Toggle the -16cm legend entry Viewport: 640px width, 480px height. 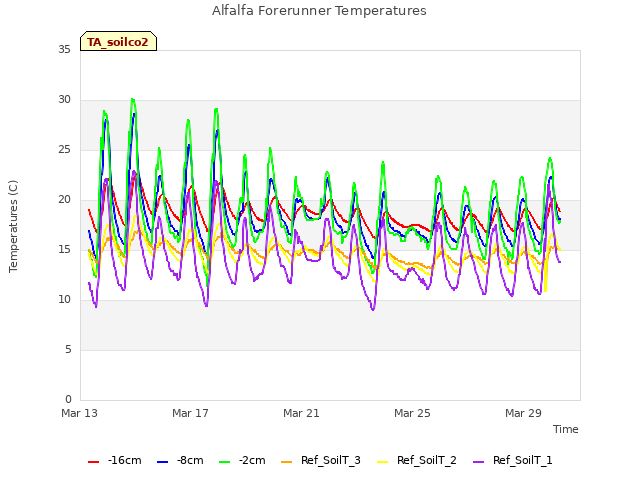[115, 460]
